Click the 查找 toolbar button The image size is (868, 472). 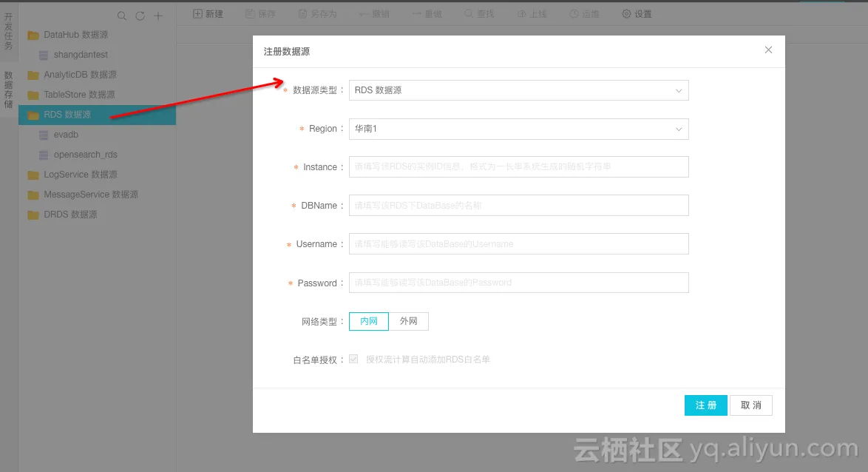click(479, 14)
